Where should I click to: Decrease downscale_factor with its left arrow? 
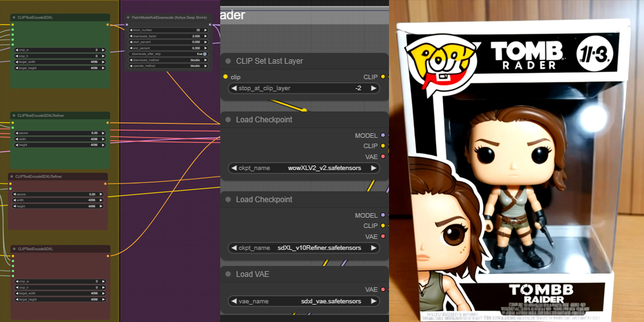pos(131,36)
